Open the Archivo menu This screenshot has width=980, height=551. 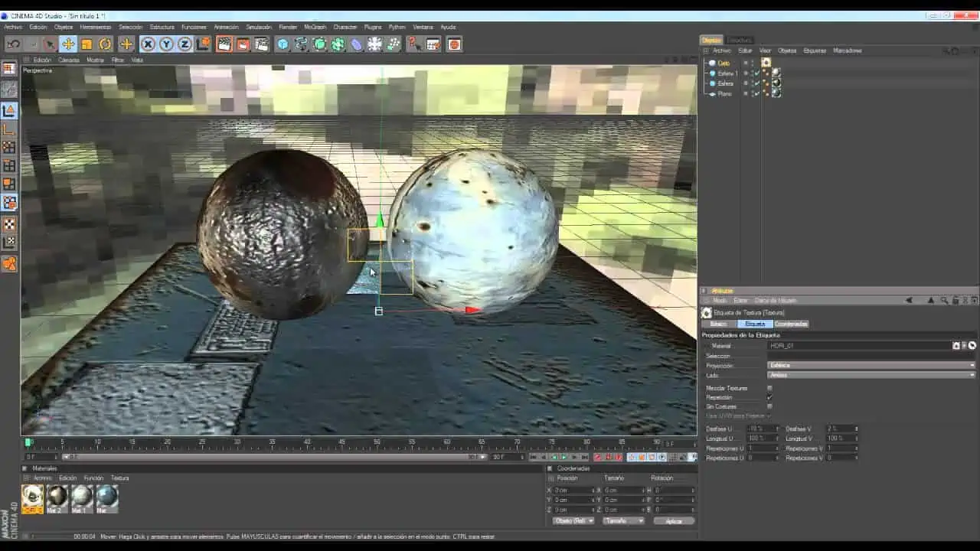tap(13, 27)
